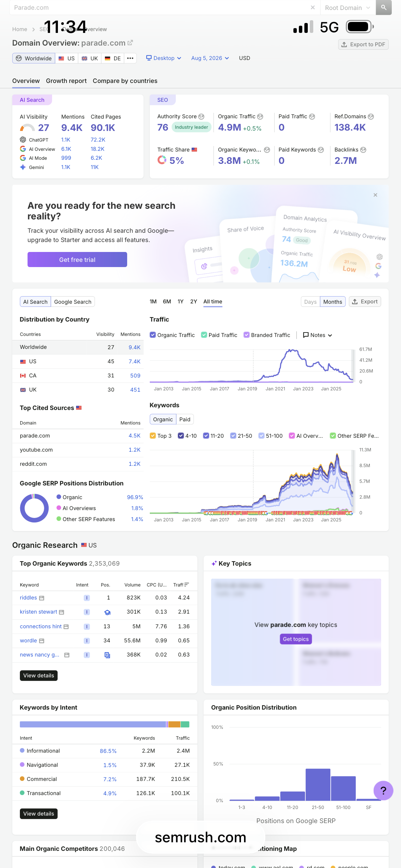Click the search magnifier icon button
The width and height of the screenshot is (401, 868).
384,7
